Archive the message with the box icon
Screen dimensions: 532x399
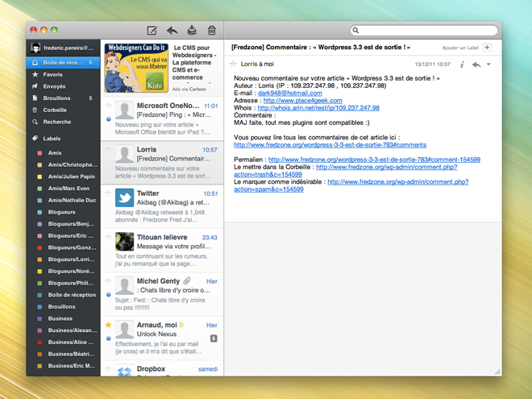[x=192, y=30]
